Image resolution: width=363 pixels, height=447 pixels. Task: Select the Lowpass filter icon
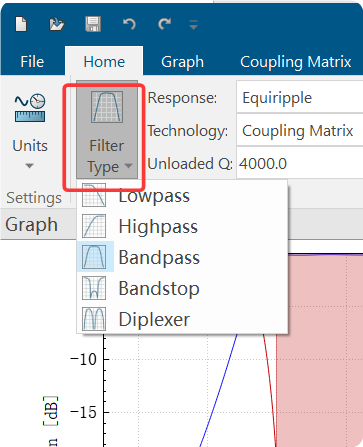click(94, 195)
